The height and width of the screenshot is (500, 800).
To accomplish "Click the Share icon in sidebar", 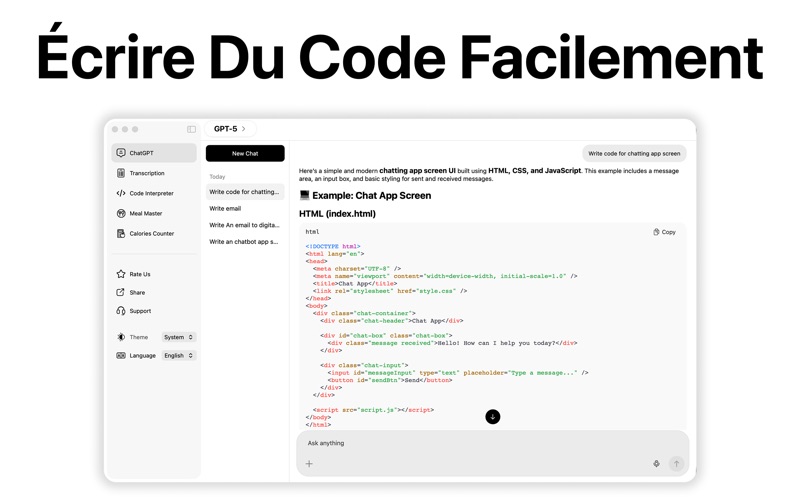I will (x=120, y=292).
